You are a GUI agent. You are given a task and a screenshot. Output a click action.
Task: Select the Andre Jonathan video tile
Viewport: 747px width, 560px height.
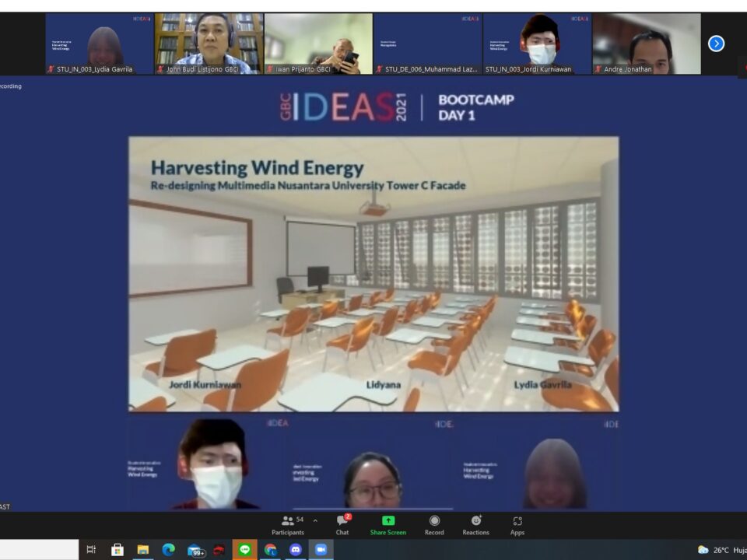[647, 44]
